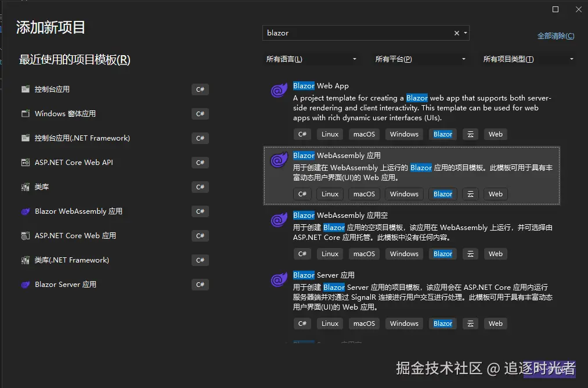
Task: Click the C# badge beside 控制台应用
Action: [x=200, y=89]
